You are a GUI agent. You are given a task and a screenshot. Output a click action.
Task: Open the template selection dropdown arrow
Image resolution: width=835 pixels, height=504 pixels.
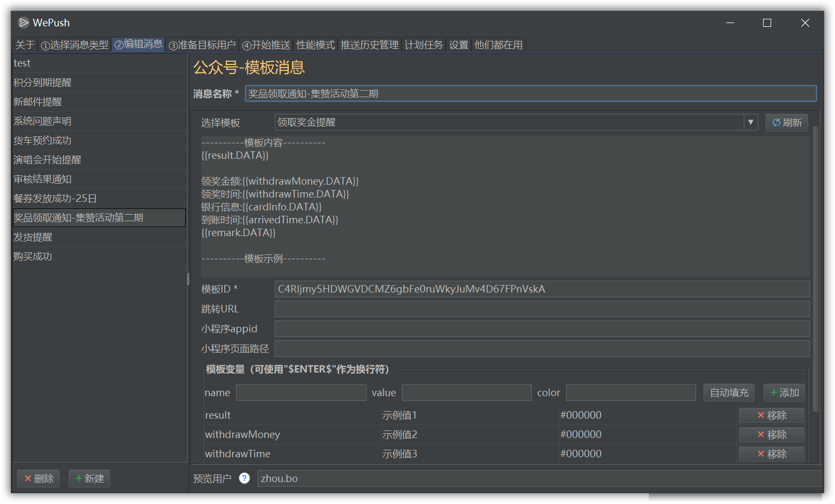750,122
